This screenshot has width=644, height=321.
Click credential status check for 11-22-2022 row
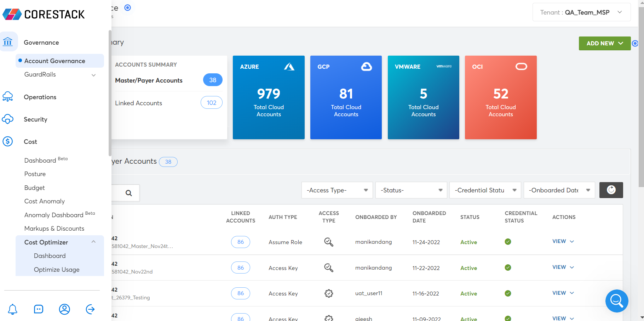pos(508,267)
